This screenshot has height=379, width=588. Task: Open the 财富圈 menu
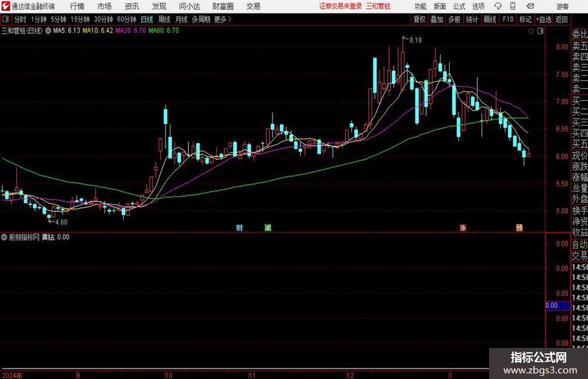tap(223, 6)
